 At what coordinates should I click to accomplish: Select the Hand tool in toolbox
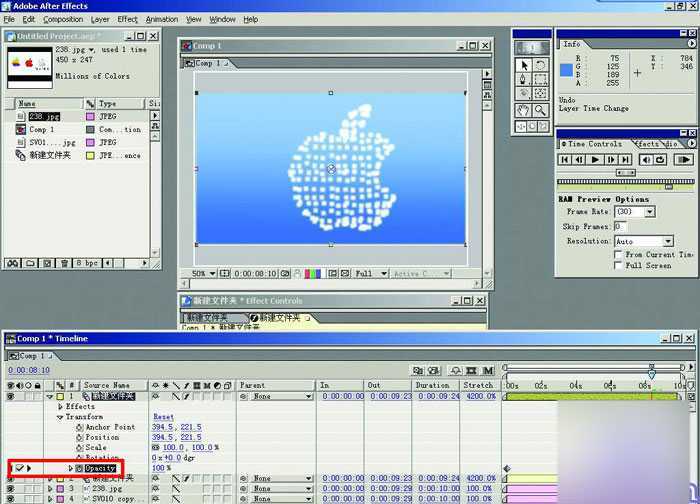(x=524, y=110)
